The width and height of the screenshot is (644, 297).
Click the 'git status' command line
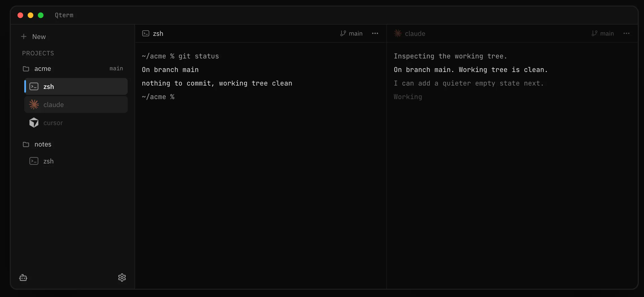tap(180, 56)
